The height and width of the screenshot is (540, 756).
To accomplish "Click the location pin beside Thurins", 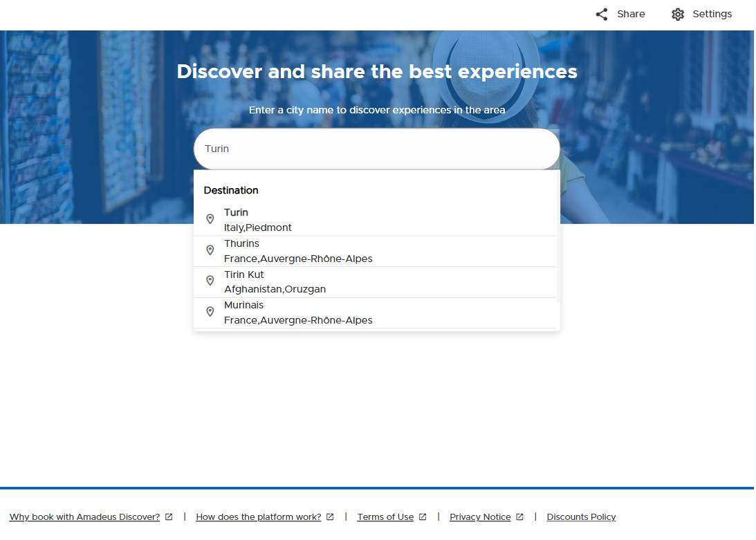I will tap(210, 250).
